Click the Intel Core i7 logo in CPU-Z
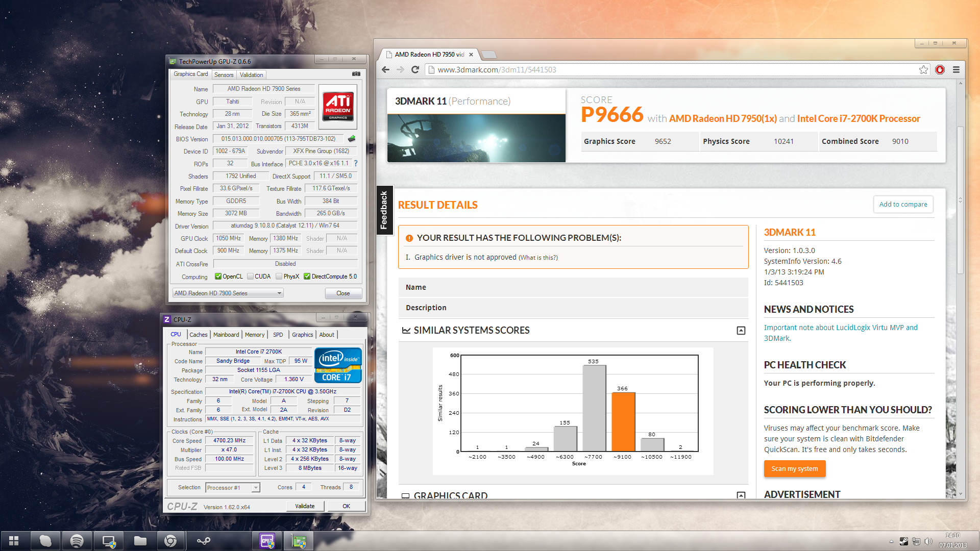 point(338,365)
